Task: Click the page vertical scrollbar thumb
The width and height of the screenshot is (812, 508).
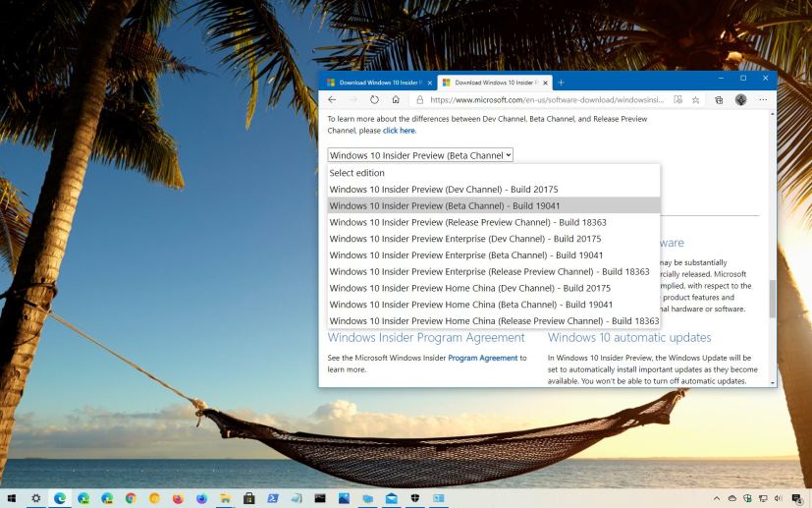Action: pyautogui.click(x=772, y=299)
